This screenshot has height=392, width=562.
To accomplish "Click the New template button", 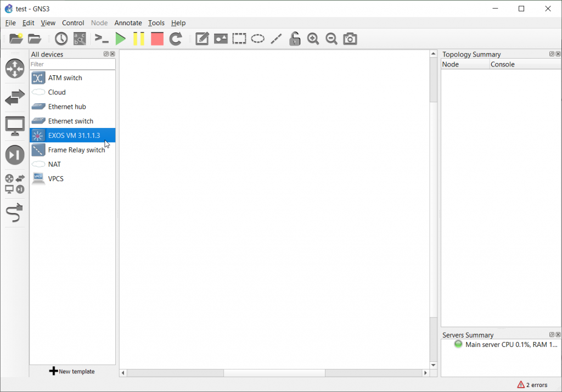I will tap(72, 371).
